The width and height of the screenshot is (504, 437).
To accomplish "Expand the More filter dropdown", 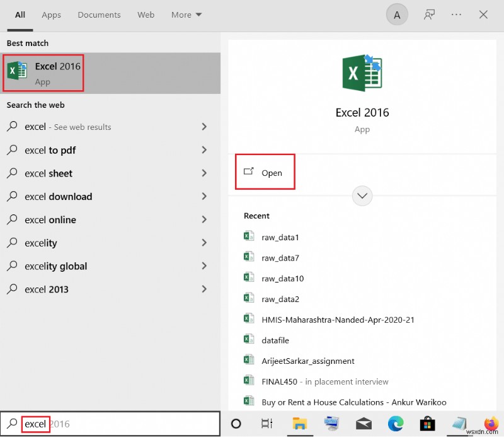I will [x=186, y=15].
